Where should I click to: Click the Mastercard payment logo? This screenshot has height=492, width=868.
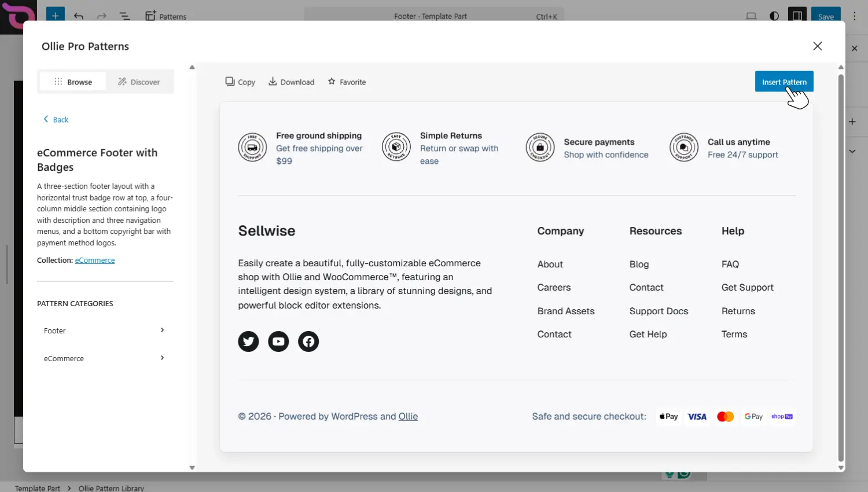coord(725,416)
